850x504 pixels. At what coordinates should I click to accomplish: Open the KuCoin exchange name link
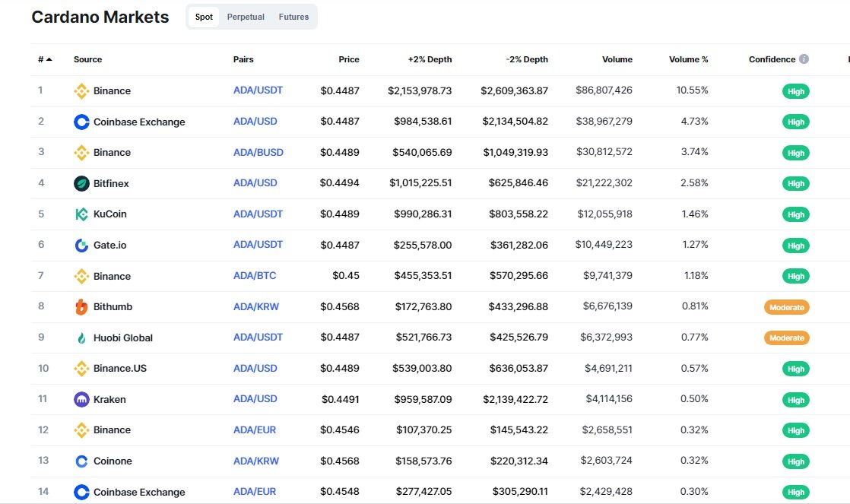pyautogui.click(x=110, y=214)
